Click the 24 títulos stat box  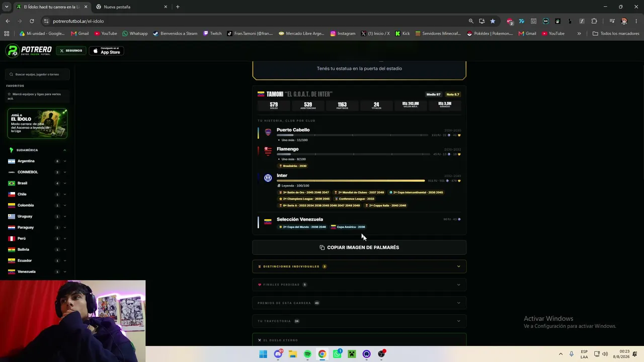point(376,106)
